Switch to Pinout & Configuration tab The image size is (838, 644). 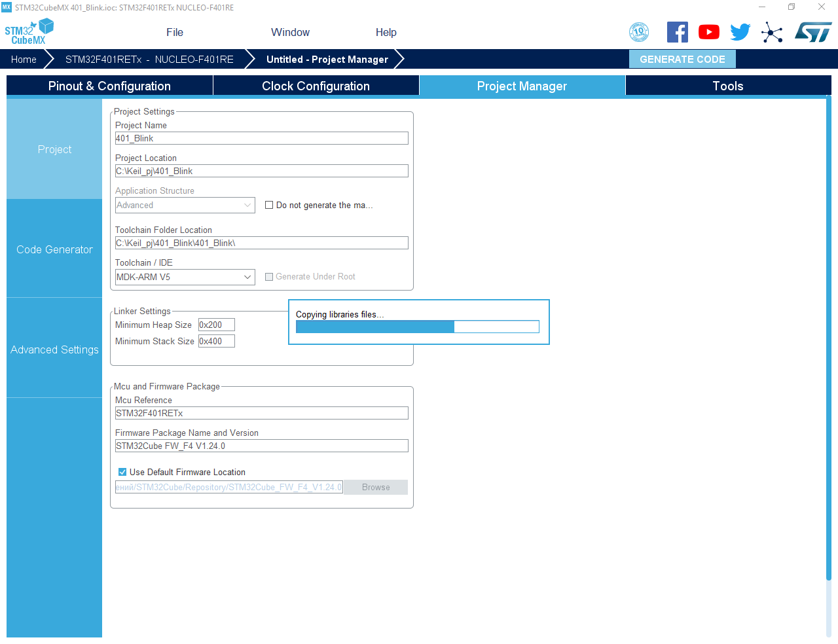pos(109,86)
